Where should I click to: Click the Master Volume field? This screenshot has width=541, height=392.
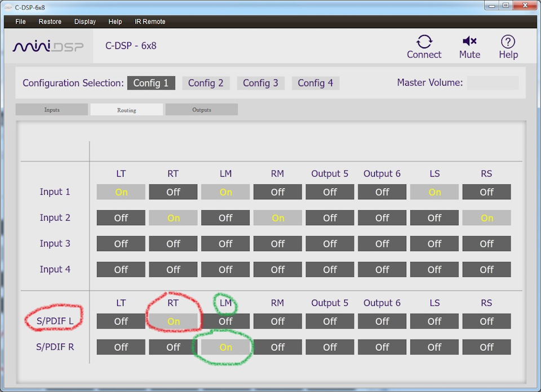tap(493, 83)
